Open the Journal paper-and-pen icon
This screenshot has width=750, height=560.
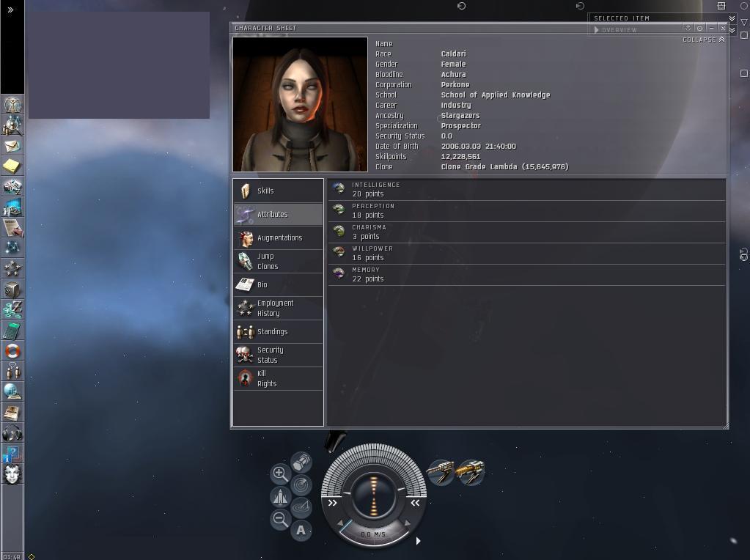click(12, 228)
